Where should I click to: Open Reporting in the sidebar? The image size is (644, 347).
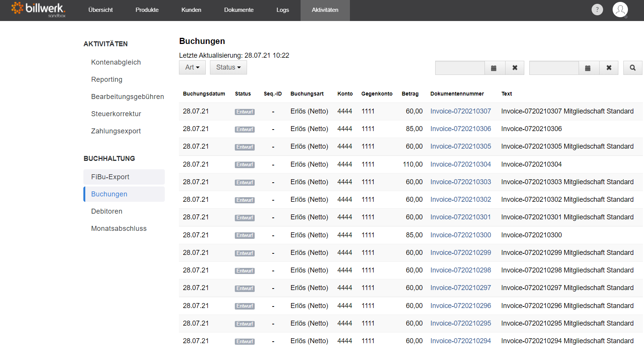pyautogui.click(x=107, y=79)
